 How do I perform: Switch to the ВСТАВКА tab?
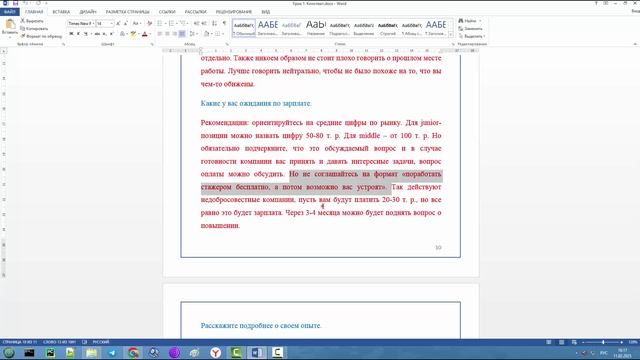61,12
